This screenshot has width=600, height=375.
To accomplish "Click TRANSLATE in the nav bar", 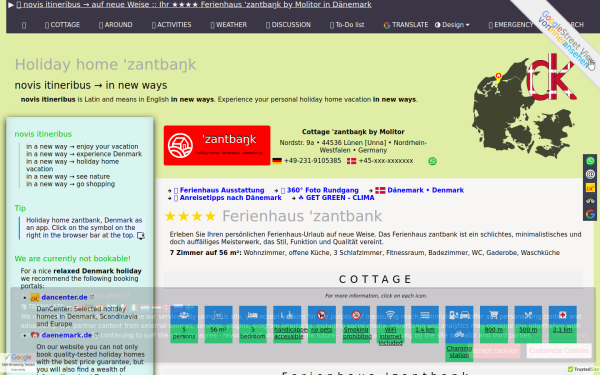I will [x=406, y=25].
